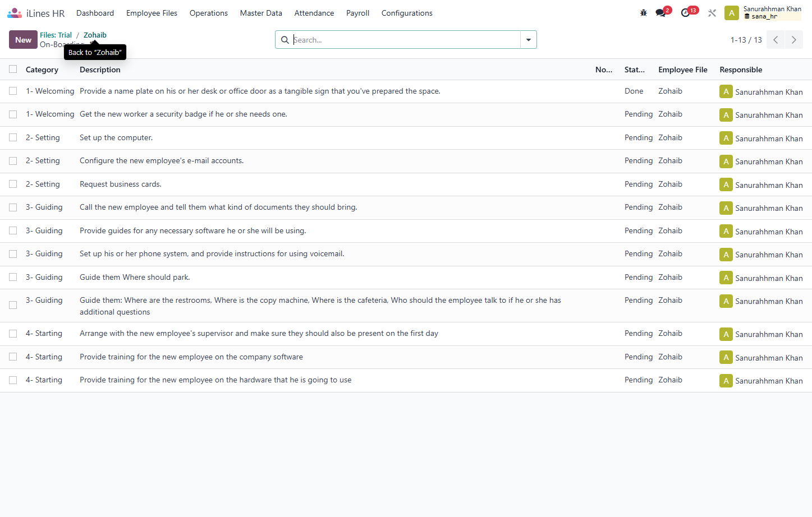Go to Files: Trial breadcrumb
Screen dimensions: 812x517
tap(56, 35)
